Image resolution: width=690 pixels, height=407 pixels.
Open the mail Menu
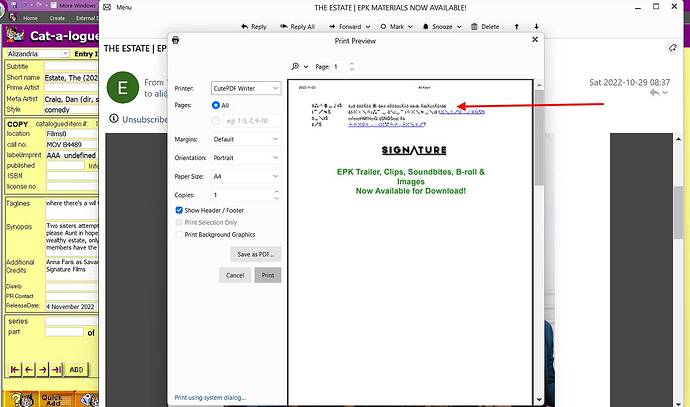[124, 7]
